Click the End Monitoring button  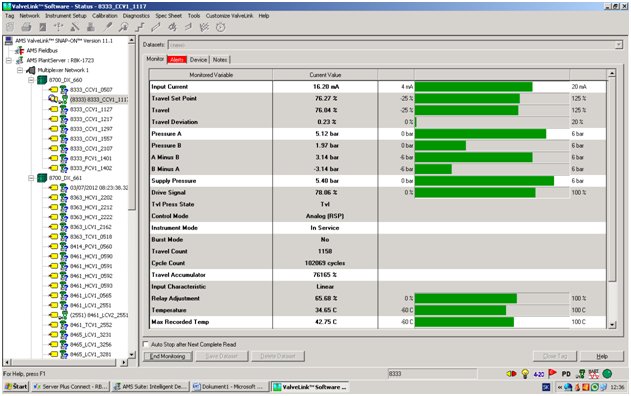168,356
